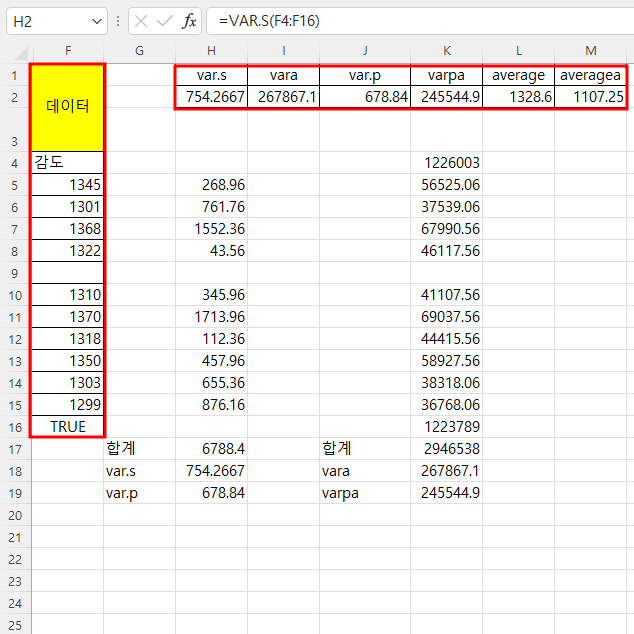Click the cell containing 1318
634x634 pixels.
click(x=68, y=339)
